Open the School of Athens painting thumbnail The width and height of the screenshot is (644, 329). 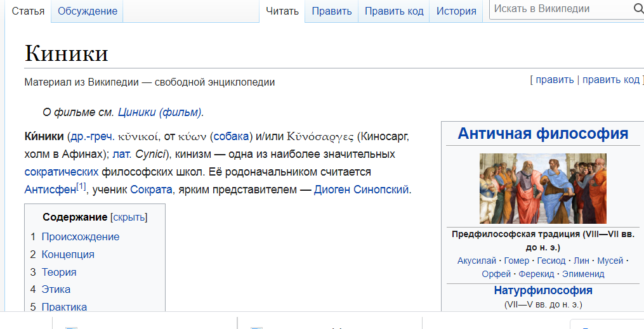point(542,188)
